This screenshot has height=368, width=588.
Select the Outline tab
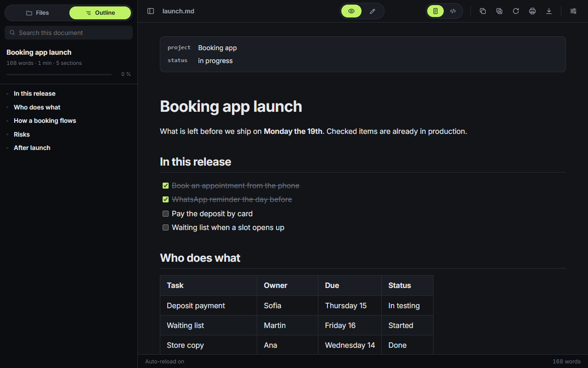[100, 13]
